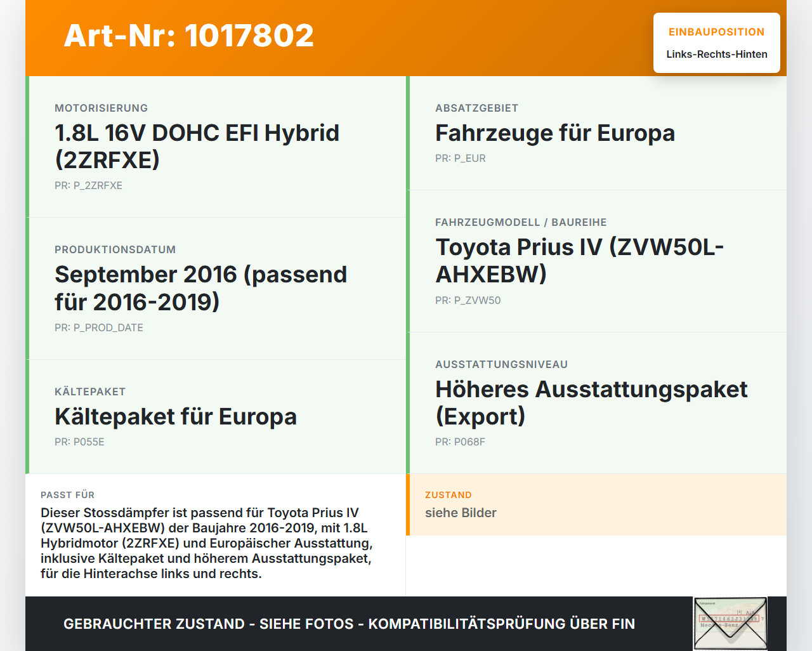This screenshot has width=812, height=651.
Task: Select the siehe Bilder condition text
Action: (x=461, y=513)
